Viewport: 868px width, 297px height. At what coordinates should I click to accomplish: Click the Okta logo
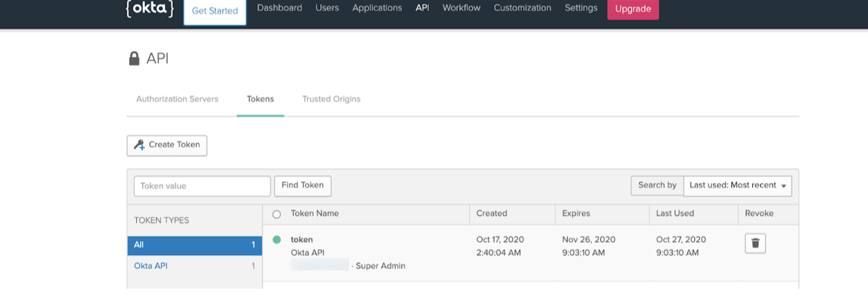pos(149,9)
